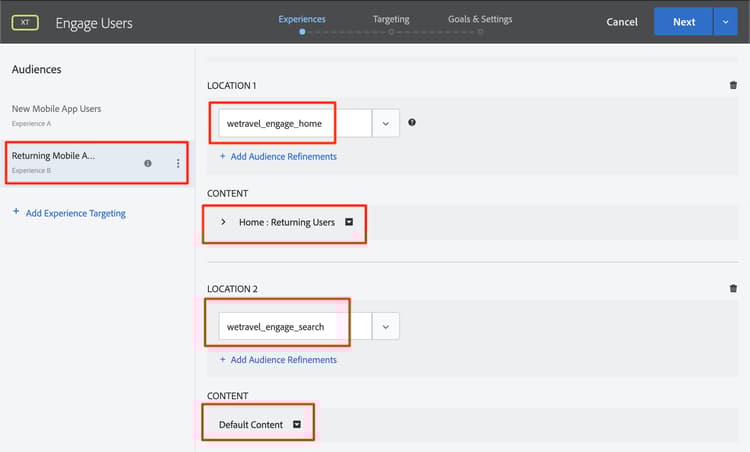750x452 pixels.
Task: Expand Home : Returning Users content chevron
Action: pyautogui.click(x=223, y=222)
